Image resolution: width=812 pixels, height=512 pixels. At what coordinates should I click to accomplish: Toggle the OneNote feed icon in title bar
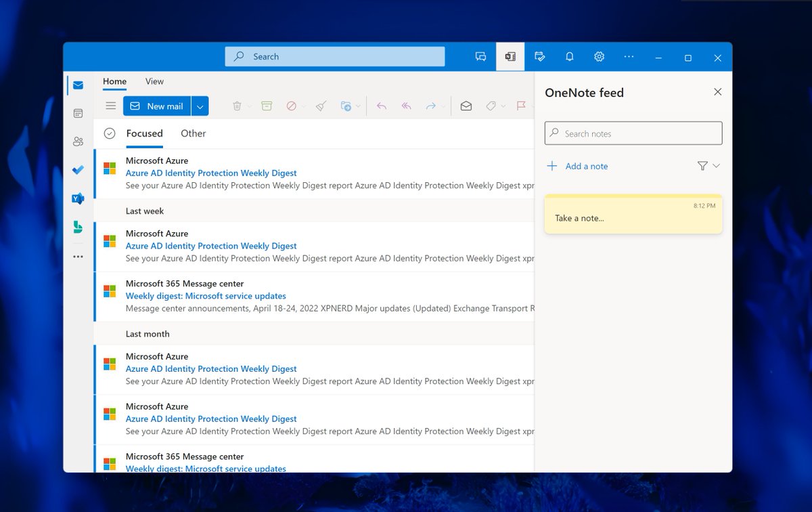coord(510,57)
